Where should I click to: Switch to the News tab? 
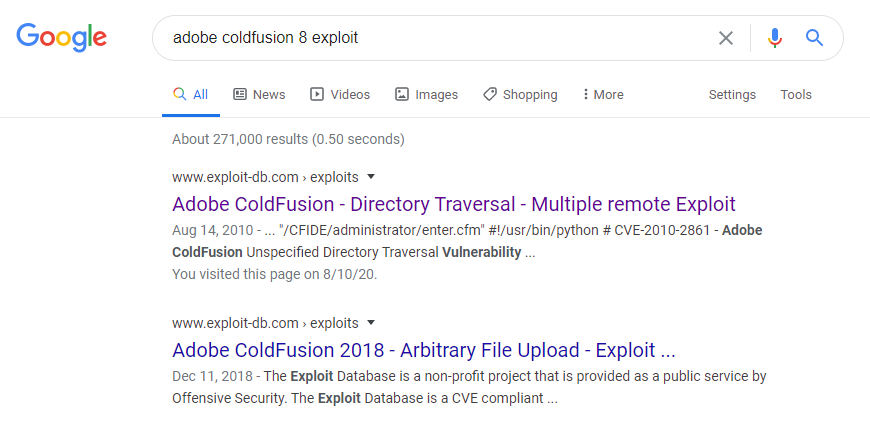[x=259, y=94]
